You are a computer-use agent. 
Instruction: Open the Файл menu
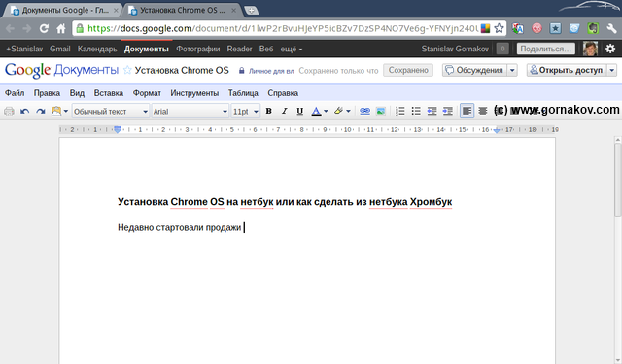pos(15,93)
